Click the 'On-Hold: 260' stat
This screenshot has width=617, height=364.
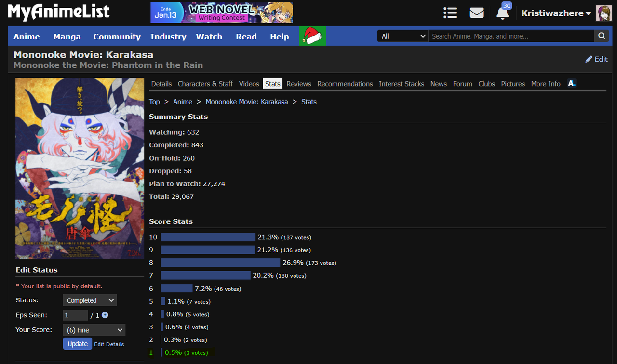tap(172, 158)
